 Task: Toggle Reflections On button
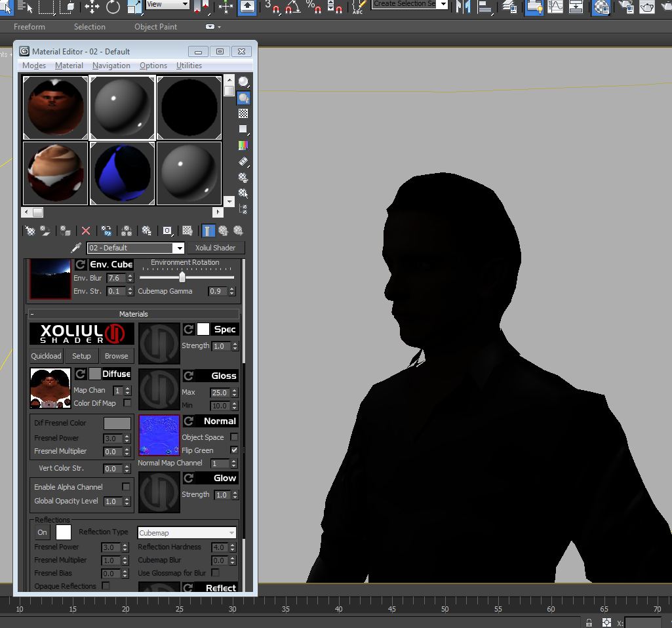point(42,532)
